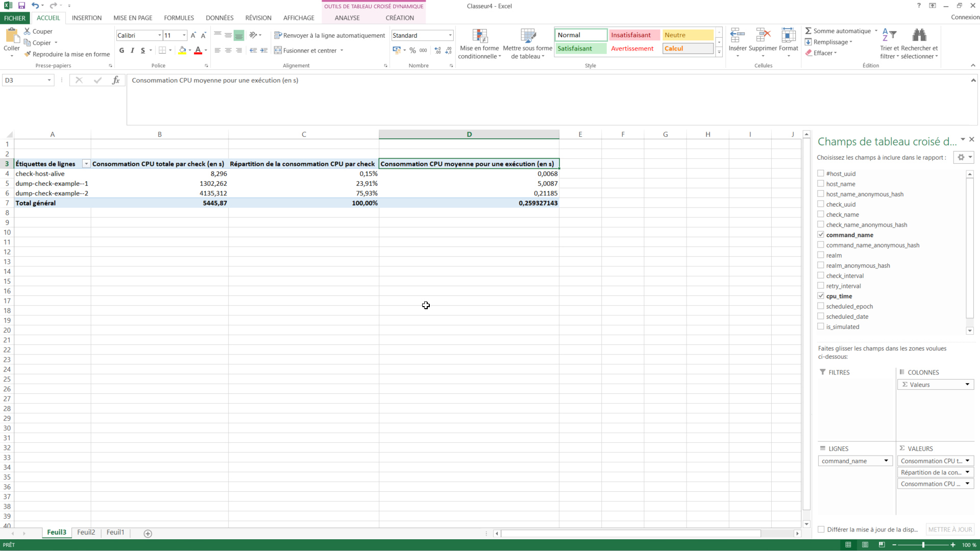980x551 pixels.
Task: Uncheck the command_name field checkbox
Action: 821,235
